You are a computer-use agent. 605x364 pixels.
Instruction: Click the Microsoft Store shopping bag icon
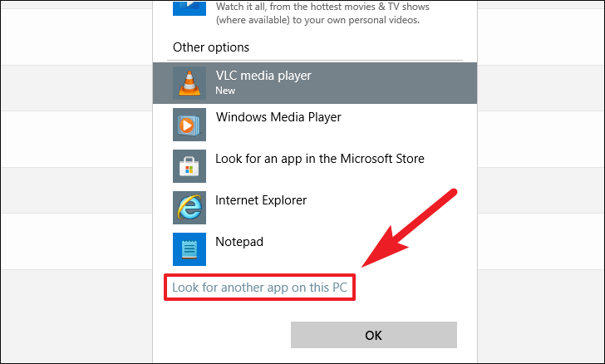point(189,166)
